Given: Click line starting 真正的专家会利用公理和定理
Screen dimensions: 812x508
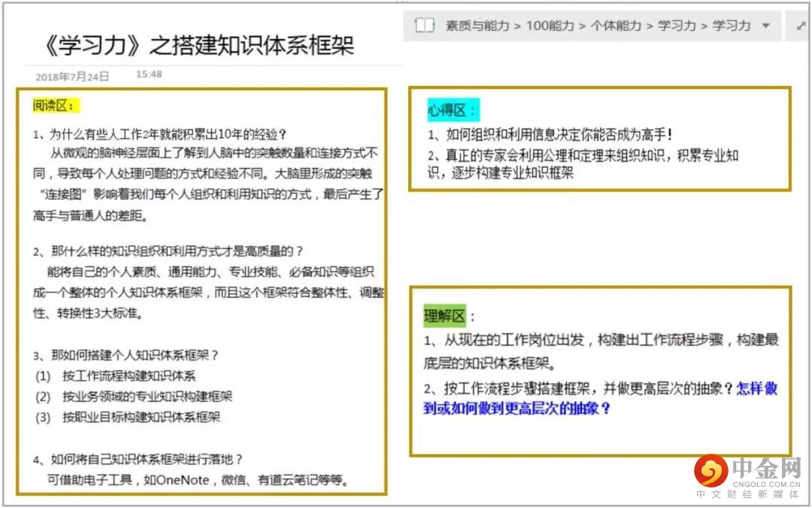Looking at the screenshot, I should [583, 156].
